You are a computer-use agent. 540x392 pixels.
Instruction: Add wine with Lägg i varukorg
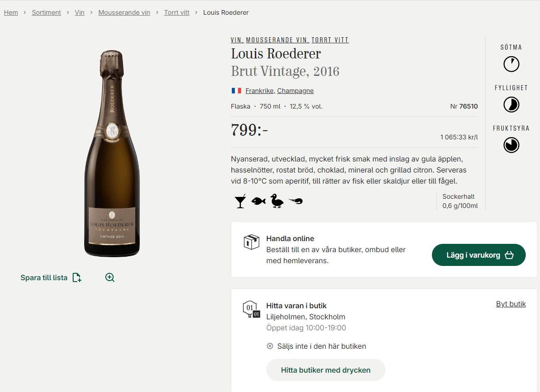click(478, 255)
